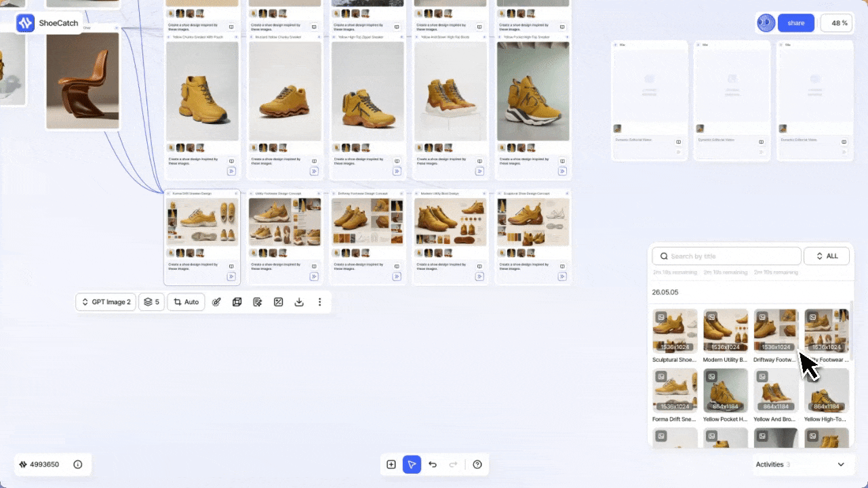This screenshot has height=488, width=868.
Task: Select the Modern Utility Boot Design board image
Action: (x=450, y=222)
